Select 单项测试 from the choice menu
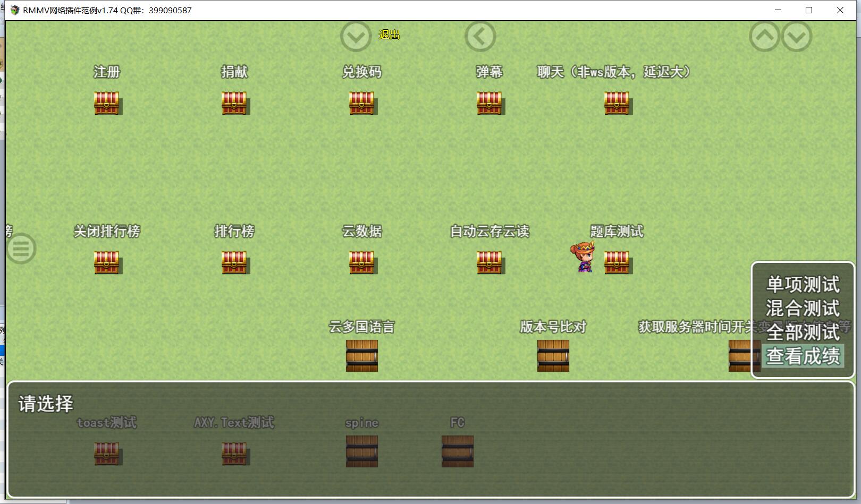The image size is (861, 504). pyautogui.click(x=803, y=284)
